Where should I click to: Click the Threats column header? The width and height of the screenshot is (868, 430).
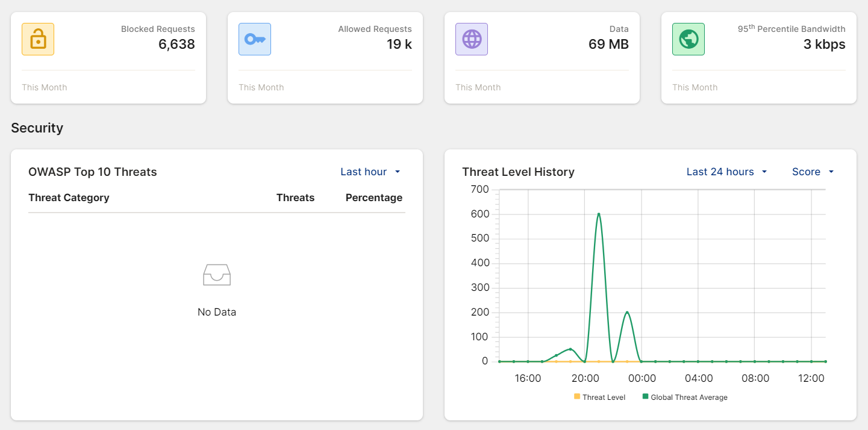[295, 198]
